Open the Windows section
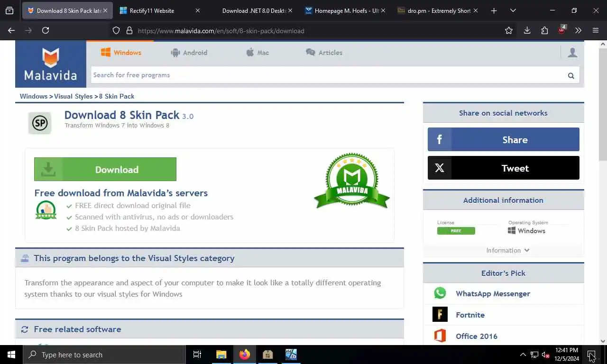The height and width of the screenshot is (364, 607). 121,53
